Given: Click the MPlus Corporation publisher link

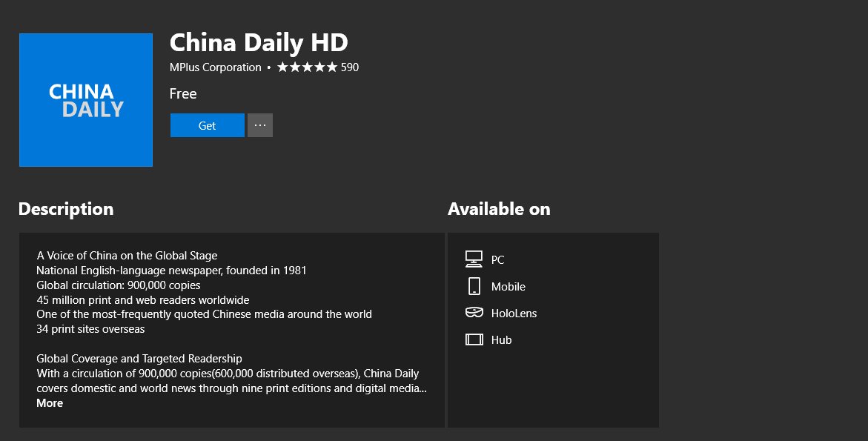Looking at the screenshot, I should point(216,67).
